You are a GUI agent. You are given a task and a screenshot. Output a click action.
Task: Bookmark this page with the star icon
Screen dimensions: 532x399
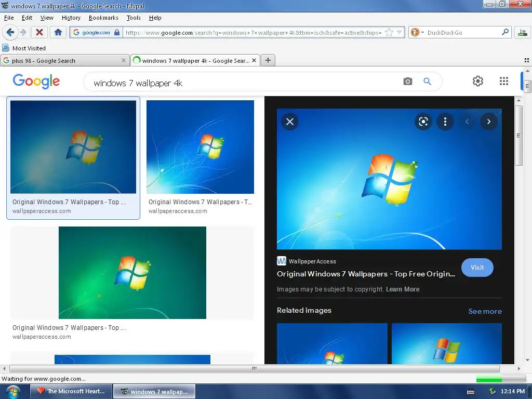(389, 33)
